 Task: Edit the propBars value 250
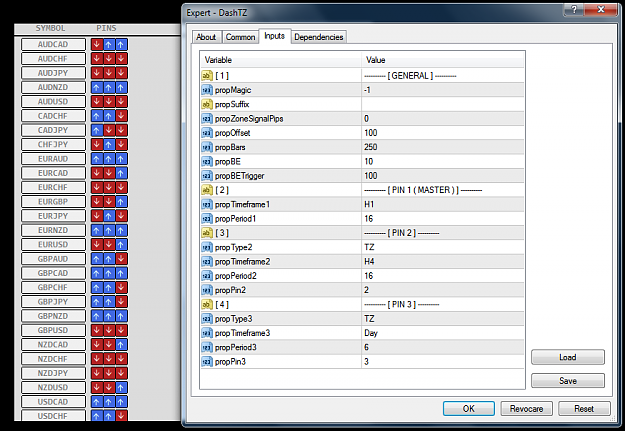(x=443, y=148)
